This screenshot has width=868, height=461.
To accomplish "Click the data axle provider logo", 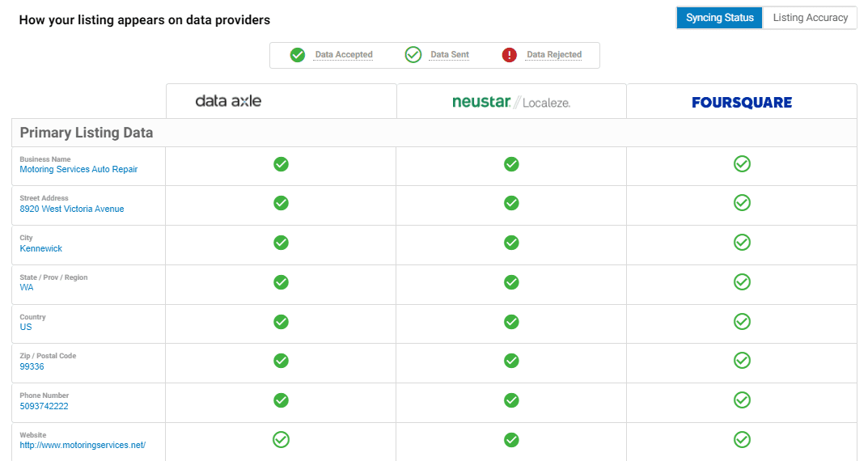I will pos(228,101).
